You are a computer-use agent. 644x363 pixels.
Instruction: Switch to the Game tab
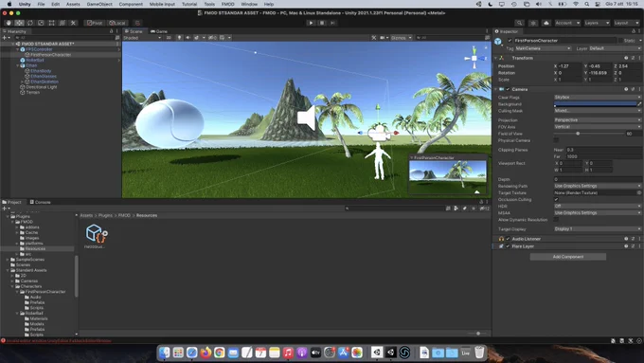coord(159,31)
